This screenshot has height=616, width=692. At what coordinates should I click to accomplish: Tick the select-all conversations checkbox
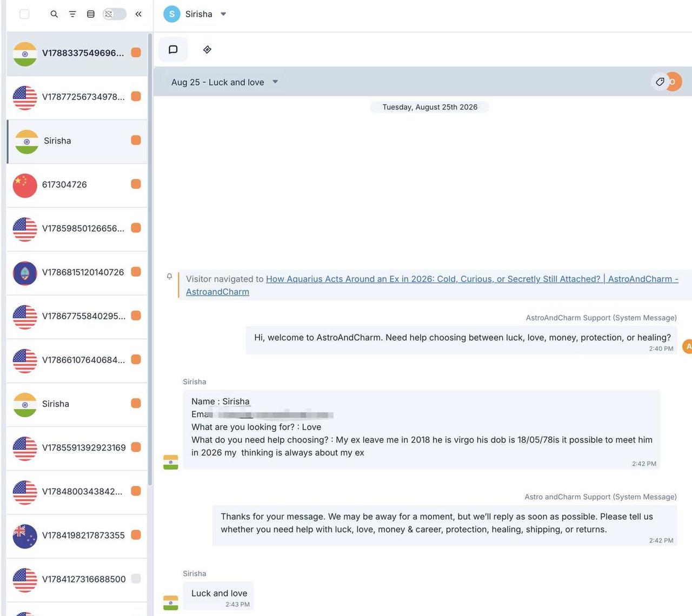click(24, 14)
